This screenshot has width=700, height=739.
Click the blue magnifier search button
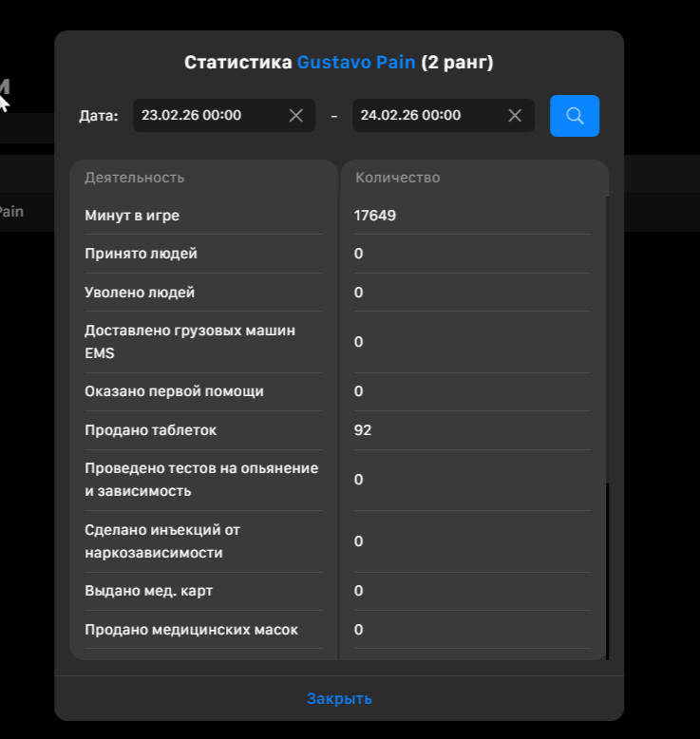click(x=574, y=116)
